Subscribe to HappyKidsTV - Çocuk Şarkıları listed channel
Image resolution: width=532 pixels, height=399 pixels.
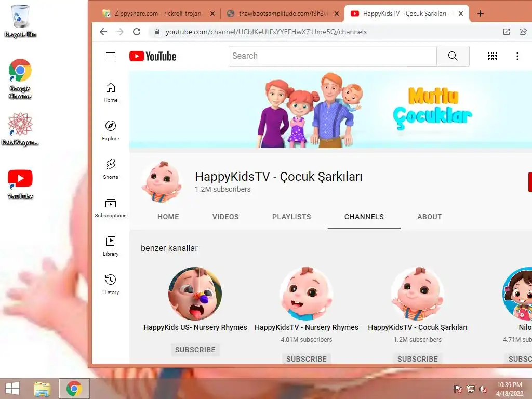click(418, 358)
